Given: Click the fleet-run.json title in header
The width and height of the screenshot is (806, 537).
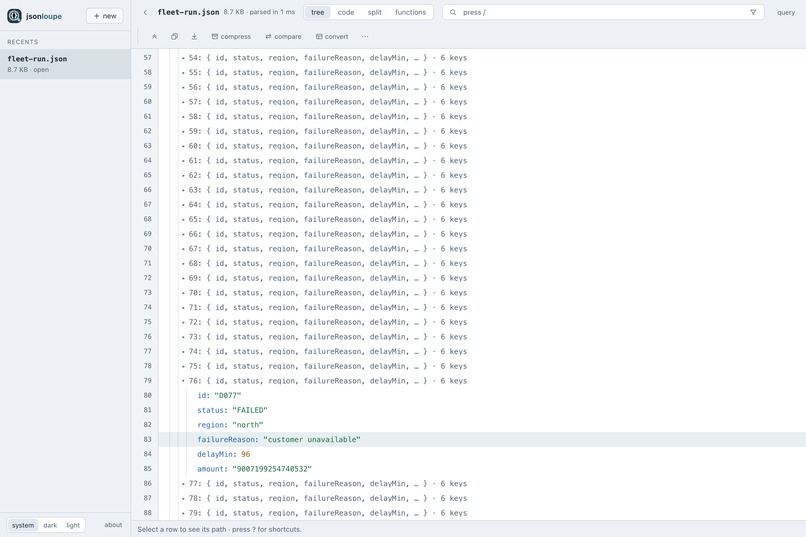Looking at the screenshot, I should pyautogui.click(x=188, y=12).
